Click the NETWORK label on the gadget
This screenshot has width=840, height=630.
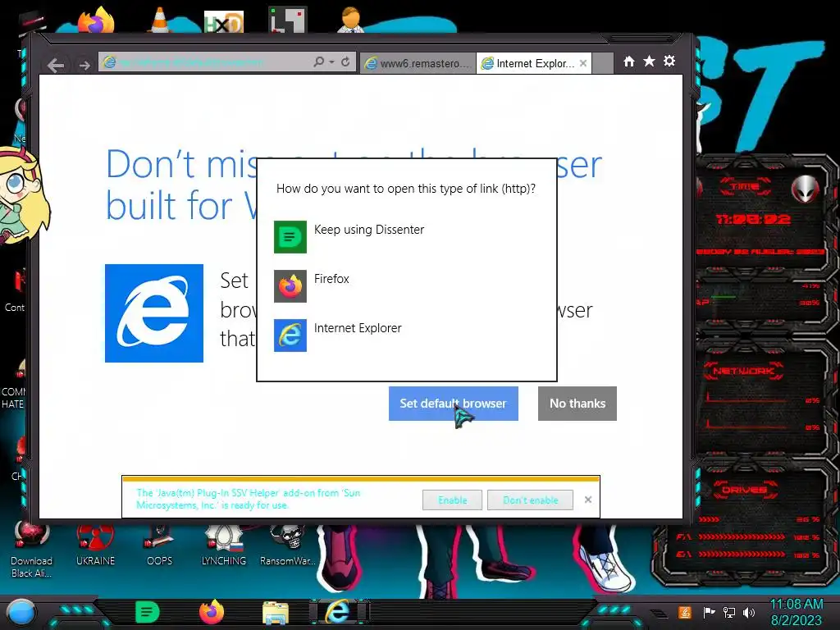coord(743,371)
